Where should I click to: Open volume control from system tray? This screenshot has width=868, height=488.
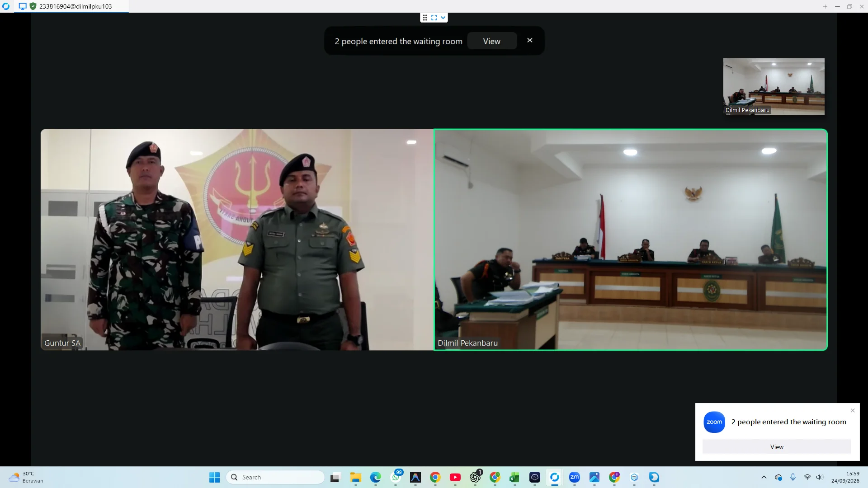pyautogui.click(x=820, y=477)
